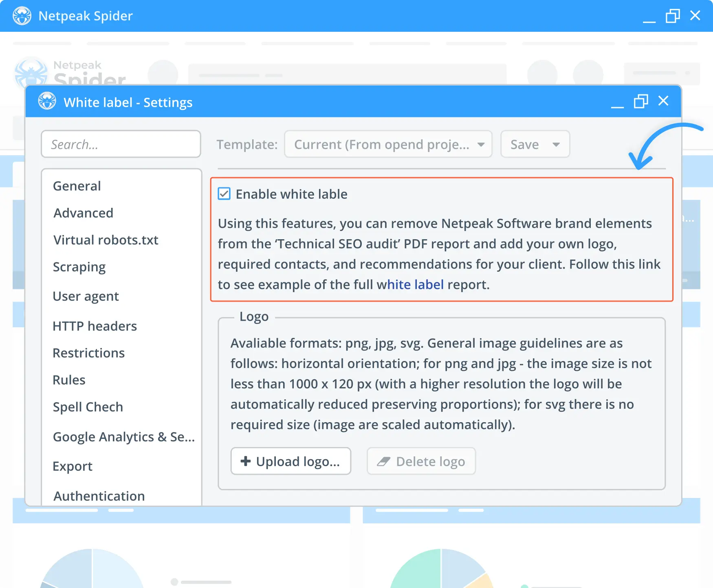The image size is (713, 588).
Task: Close the White label Settings dialog
Action: coord(663,101)
